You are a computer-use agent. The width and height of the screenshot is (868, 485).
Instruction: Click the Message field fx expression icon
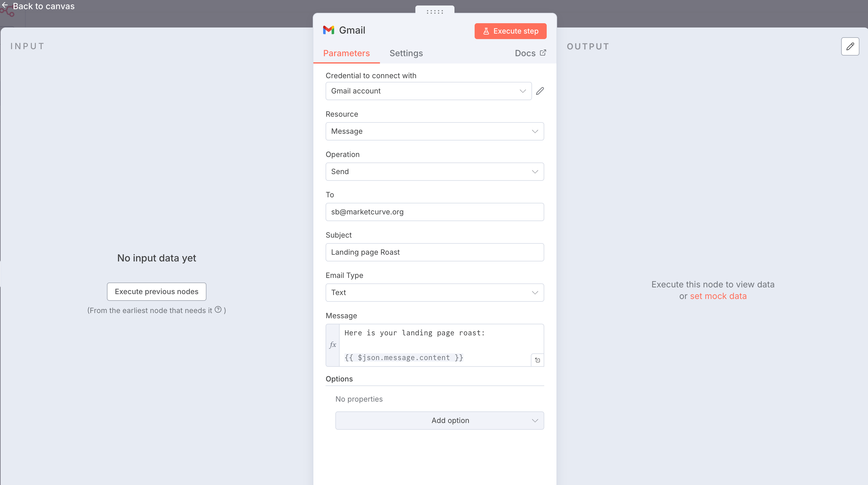point(333,345)
